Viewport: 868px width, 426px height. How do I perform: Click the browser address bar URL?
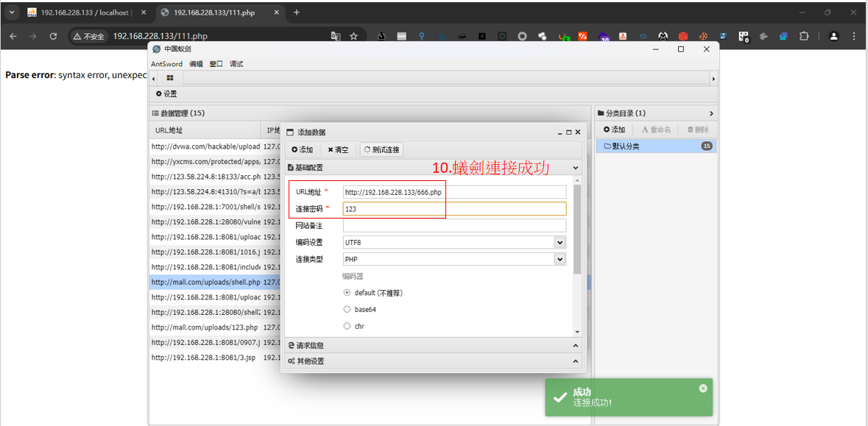tap(160, 36)
